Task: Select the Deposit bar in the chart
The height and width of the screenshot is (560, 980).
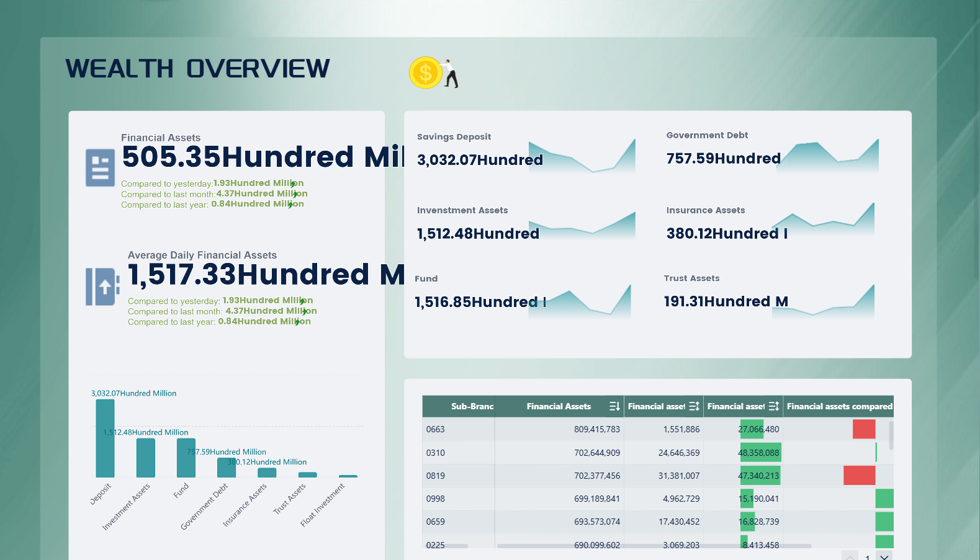Action: pos(105,438)
